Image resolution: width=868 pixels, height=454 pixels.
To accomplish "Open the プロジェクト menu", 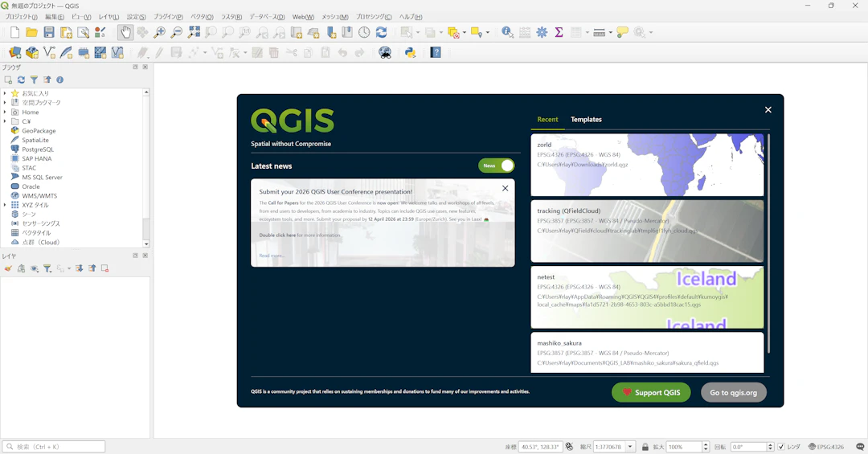I will 21,17.
